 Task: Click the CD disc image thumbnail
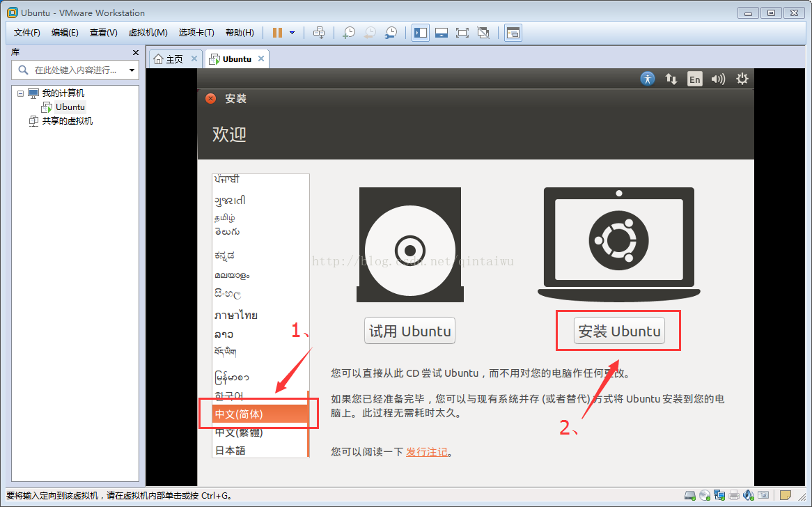coord(410,245)
